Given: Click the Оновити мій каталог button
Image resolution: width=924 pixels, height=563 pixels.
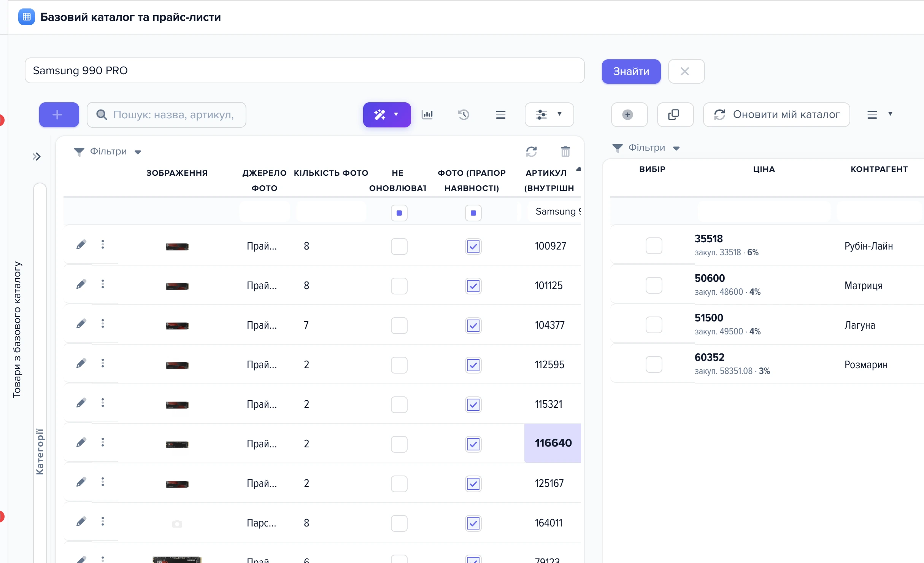Looking at the screenshot, I should click(776, 115).
